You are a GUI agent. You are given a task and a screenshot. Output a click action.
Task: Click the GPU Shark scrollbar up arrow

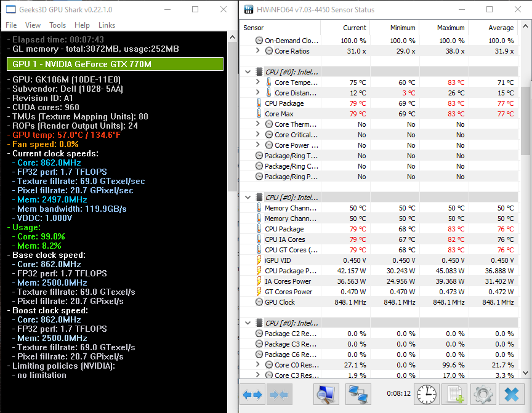click(x=232, y=37)
